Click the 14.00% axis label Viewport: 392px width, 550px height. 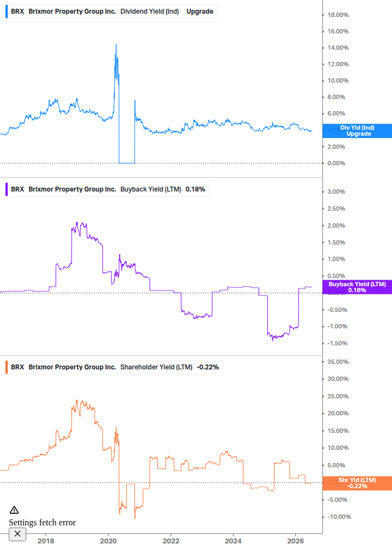coord(338,48)
